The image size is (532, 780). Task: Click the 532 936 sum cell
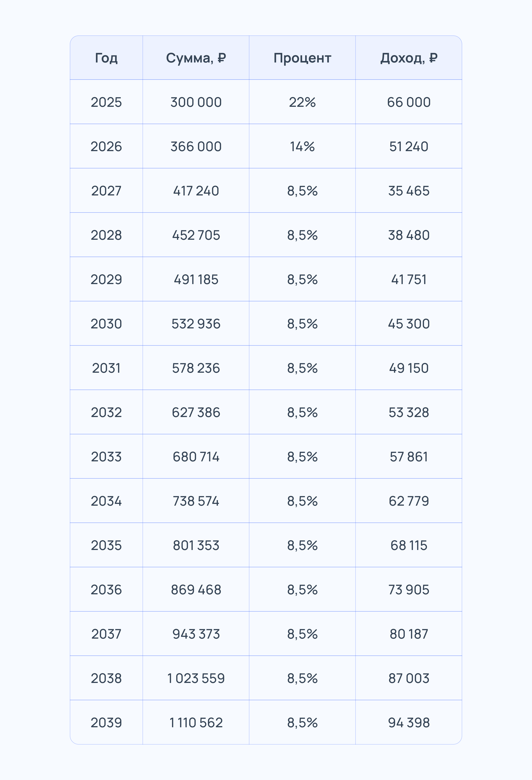click(x=196, y=324)
